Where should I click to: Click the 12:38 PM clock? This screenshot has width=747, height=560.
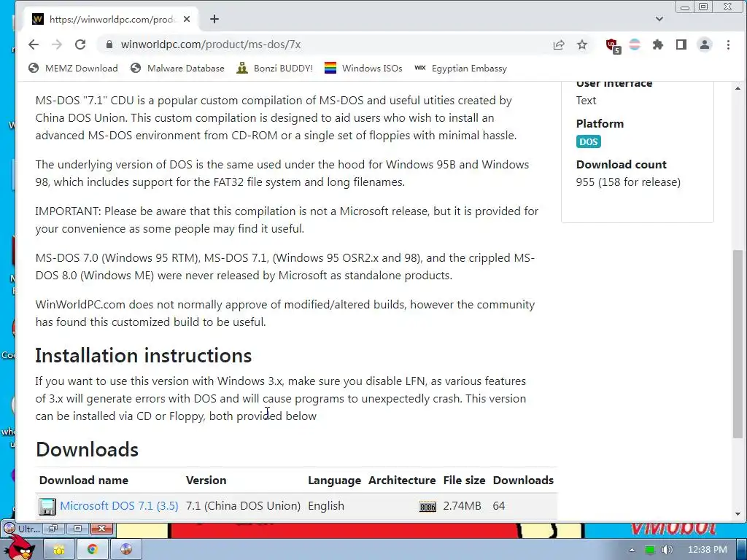point(708,550)
